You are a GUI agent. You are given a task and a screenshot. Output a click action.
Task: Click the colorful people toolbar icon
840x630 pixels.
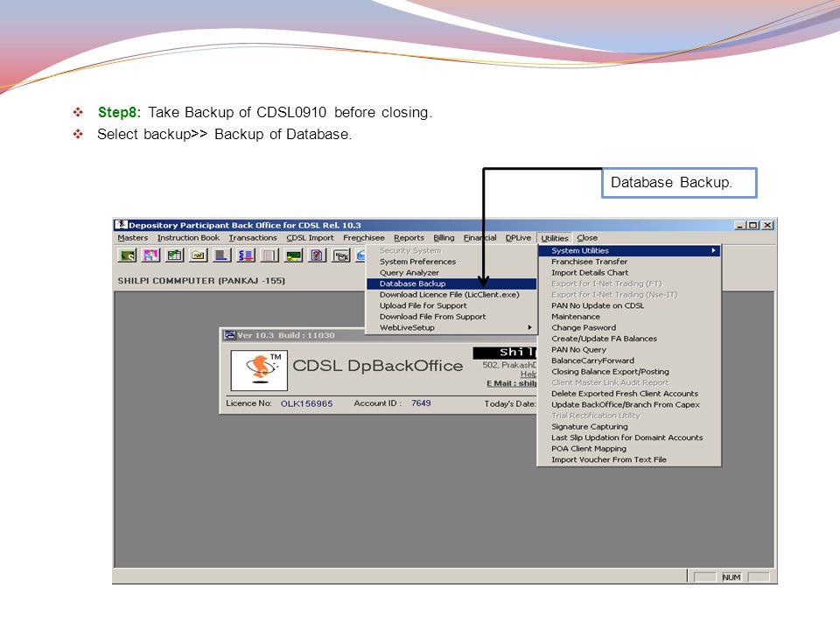[x=150, y=255]
